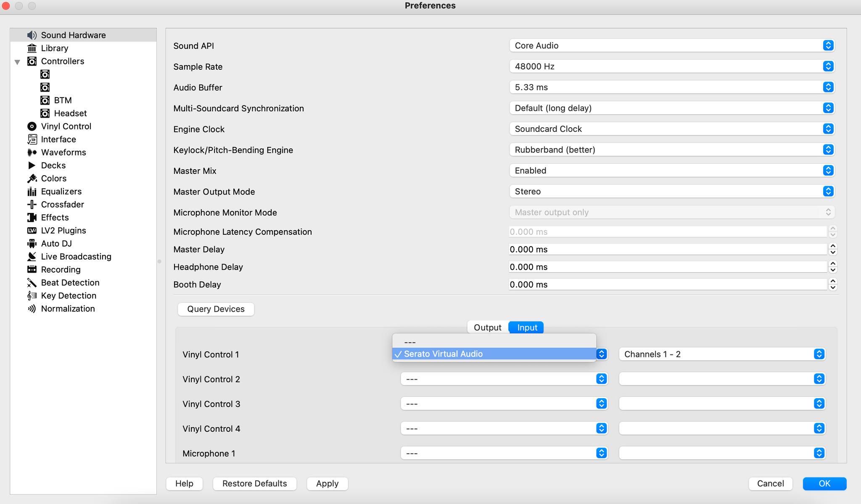861x504 pixels.
Task: Click the Apply button
Action: [x=327, y=483]
